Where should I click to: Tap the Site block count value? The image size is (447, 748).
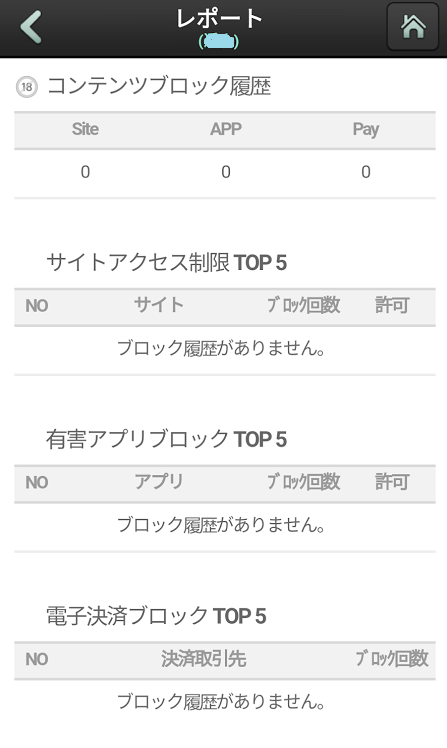click(x=85, y=172)
